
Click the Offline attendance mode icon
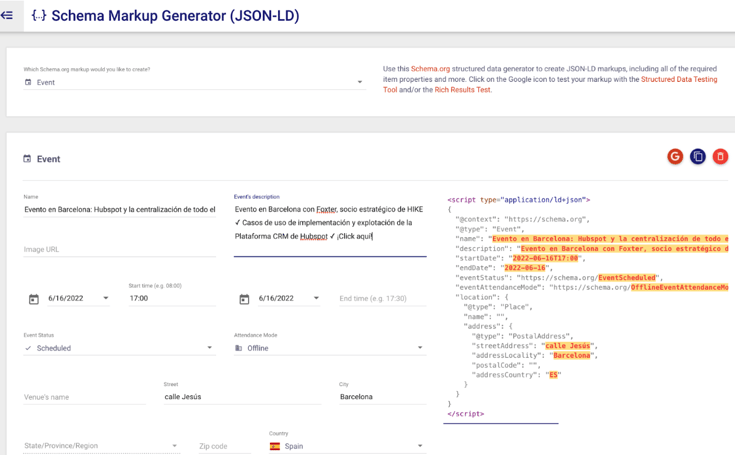[x=239, y=348]
